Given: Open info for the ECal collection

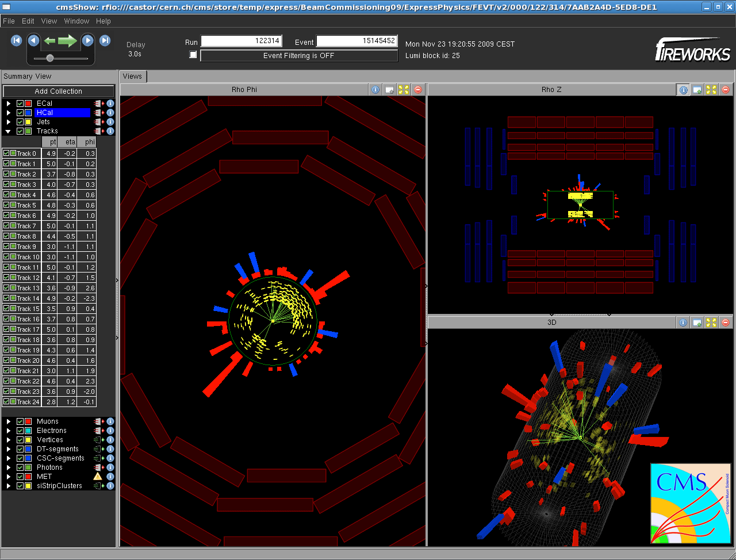Looking at the screenshot, I should (x=110, y=103).
